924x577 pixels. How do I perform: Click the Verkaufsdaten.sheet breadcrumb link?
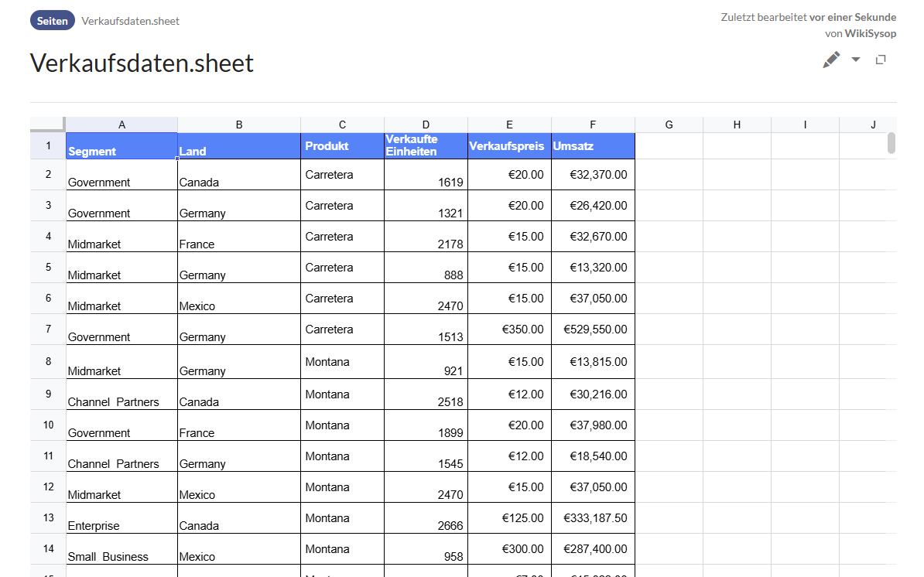coord(130,21)
